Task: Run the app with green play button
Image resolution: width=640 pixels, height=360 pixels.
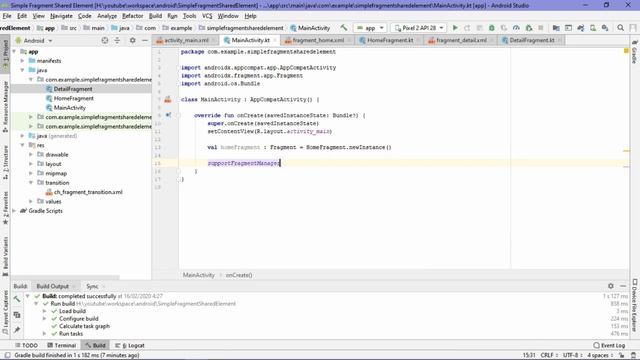Action: pos(455,28)
